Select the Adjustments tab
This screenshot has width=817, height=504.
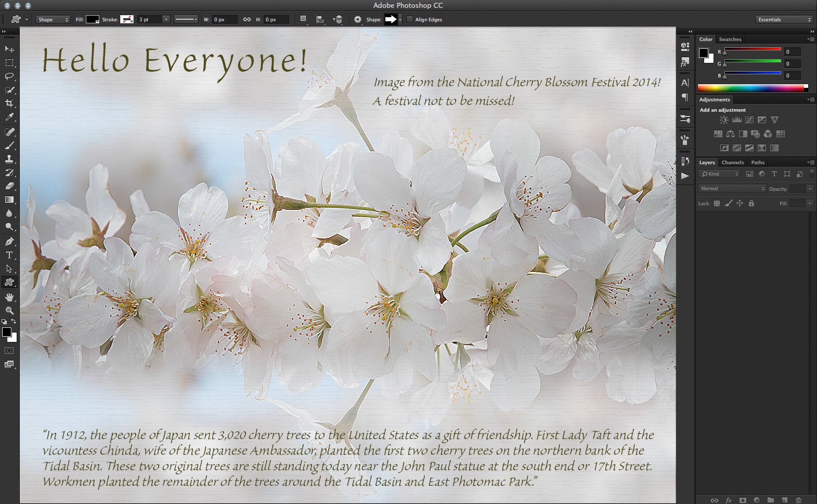tap(715, 100)
